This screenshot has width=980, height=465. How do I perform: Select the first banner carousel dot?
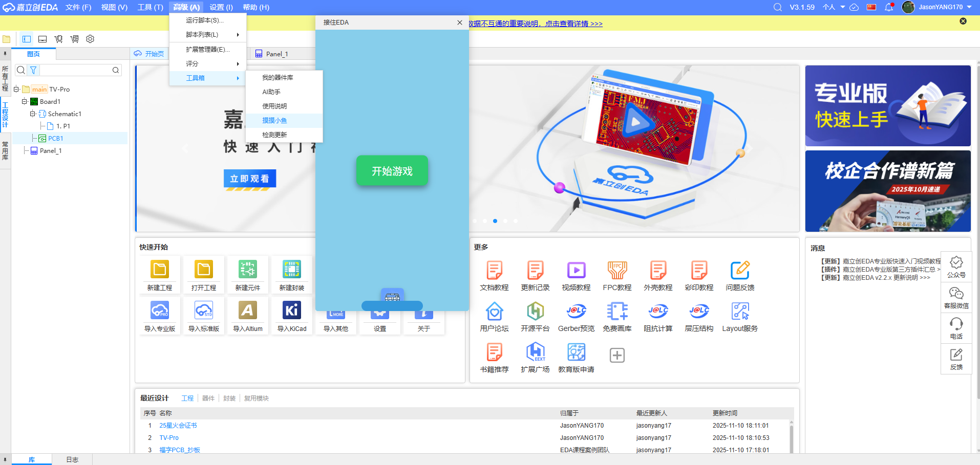click(475, 221)
